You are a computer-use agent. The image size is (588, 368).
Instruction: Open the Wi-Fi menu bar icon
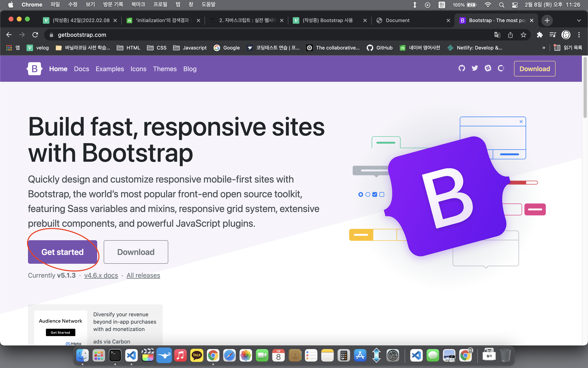click(x=488, y=5)
